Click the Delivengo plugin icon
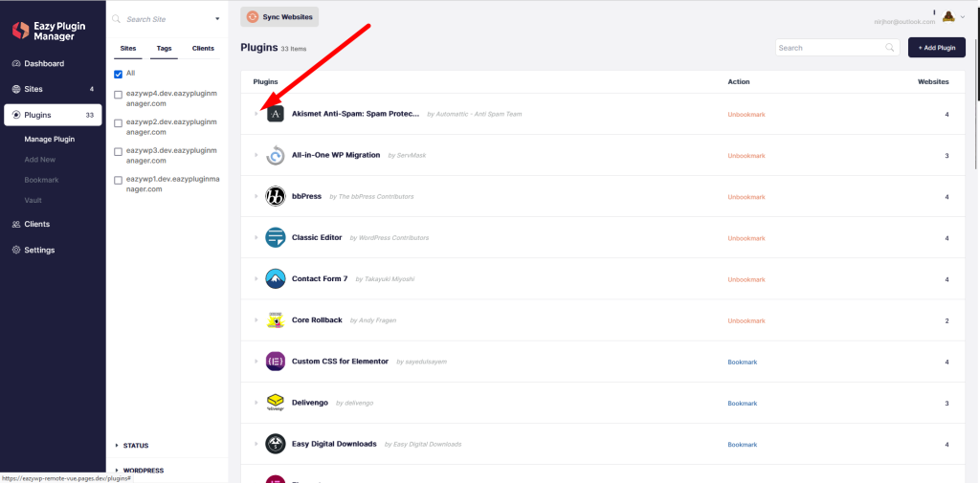 click(276, 403)
